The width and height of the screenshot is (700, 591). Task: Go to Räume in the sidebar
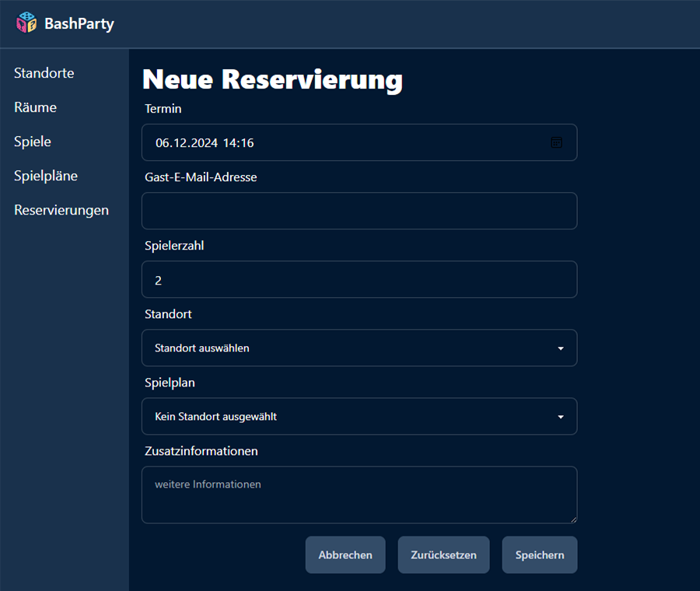point(36,107)
